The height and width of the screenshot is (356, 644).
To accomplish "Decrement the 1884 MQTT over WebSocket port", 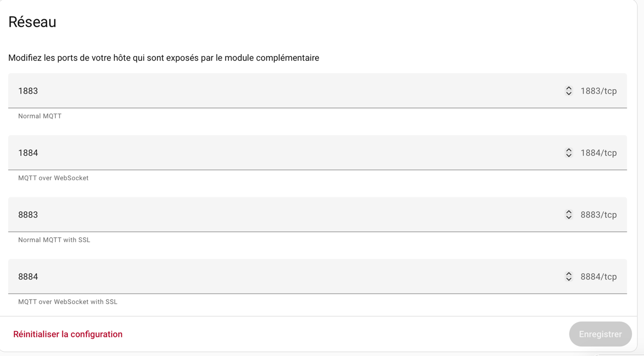I will coord(569,156).
